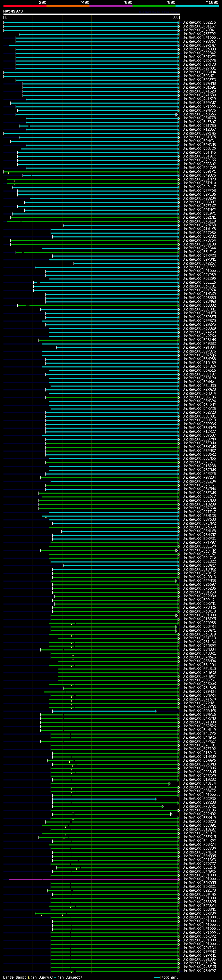Click label UniRef100_C6TMP3

tap(199, 179)
